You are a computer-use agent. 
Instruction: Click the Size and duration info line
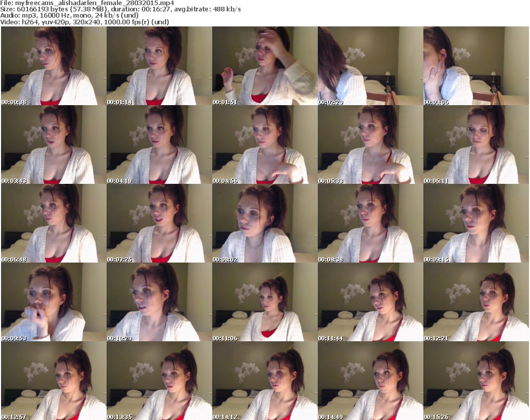pos(121,9)
